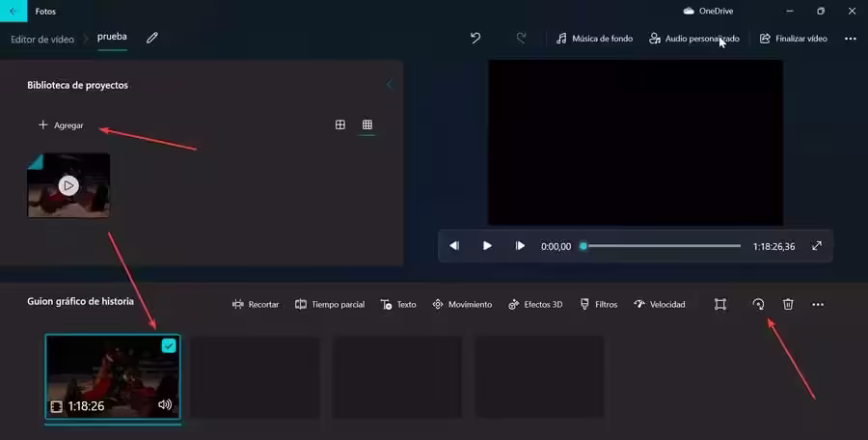
Task: Select the video thumbnail in project library
Action: click(68, 185)
